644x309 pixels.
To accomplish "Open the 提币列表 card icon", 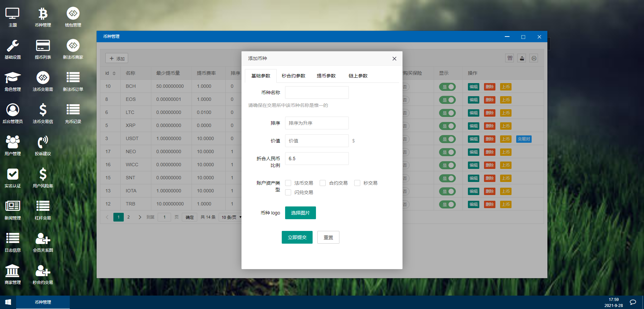I will pyautogui.click(x=43, y=46).
